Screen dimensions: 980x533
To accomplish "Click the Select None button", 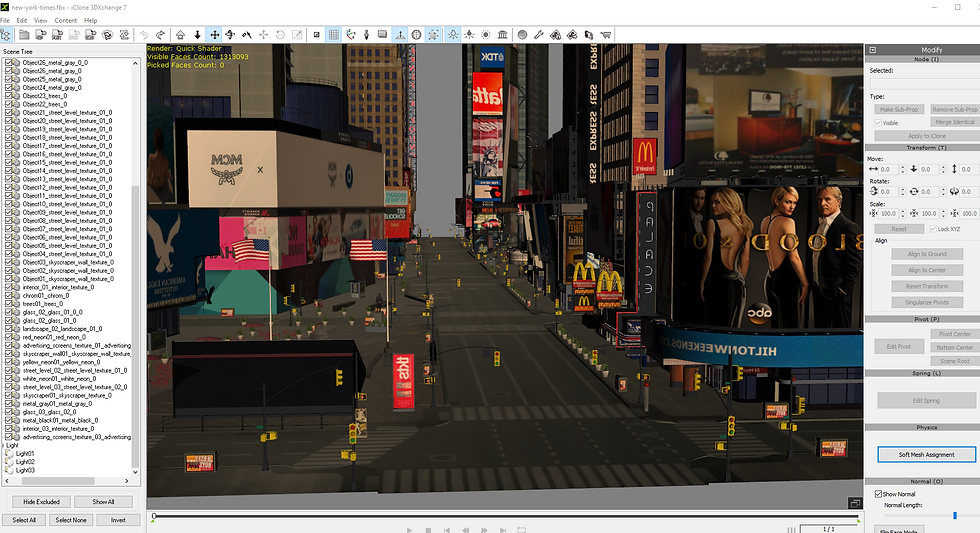I will [x=71, y=520].
